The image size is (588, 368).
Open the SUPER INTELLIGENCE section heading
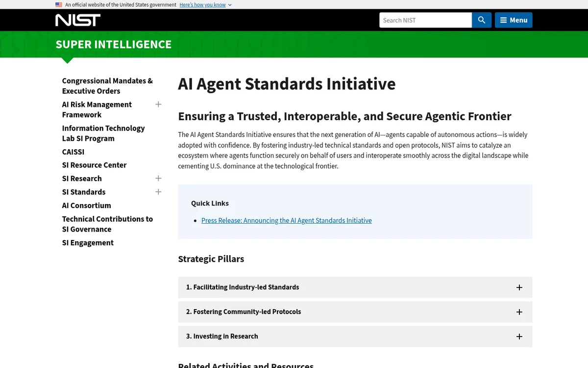click(114, 44)
